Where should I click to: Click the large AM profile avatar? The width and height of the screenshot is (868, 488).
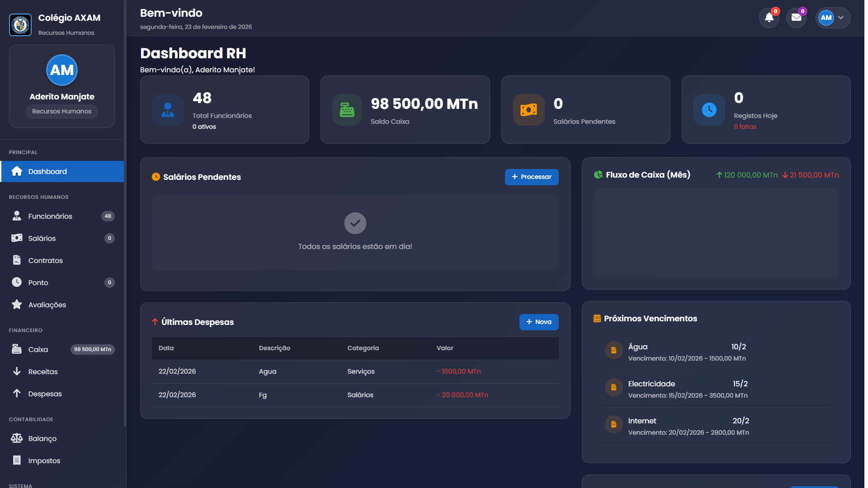[62, 70]
